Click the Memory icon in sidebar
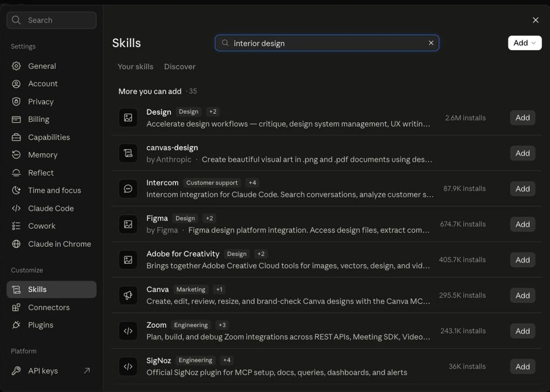 pos(16,155)
